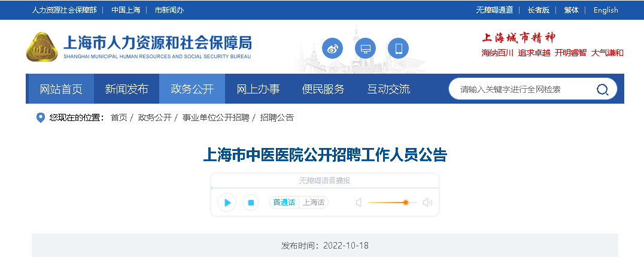Screen dimensions: 644x269
Task: Play the voice broadcast audio
Action: click(x=227, y=202)
